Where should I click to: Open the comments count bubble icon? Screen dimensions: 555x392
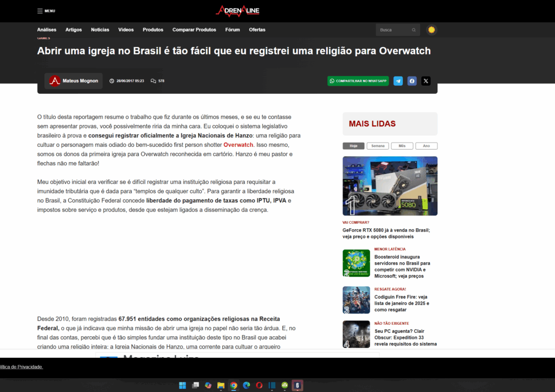click(x=153, y=81)
